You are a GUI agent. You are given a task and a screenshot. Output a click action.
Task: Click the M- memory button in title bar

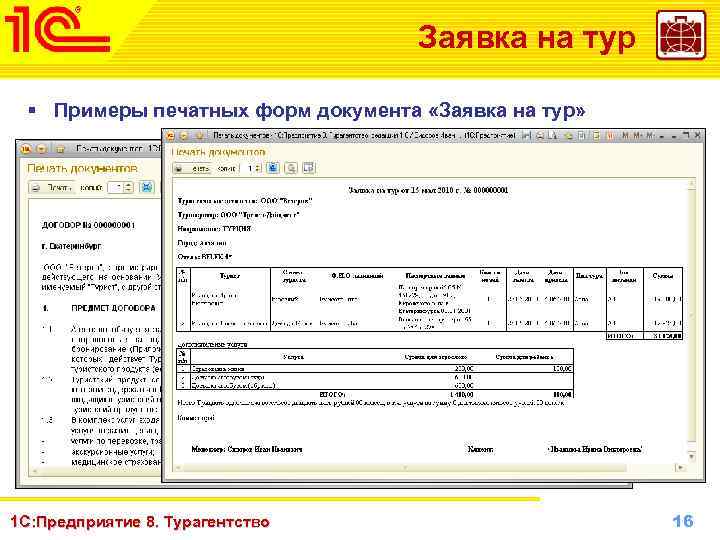651,135
